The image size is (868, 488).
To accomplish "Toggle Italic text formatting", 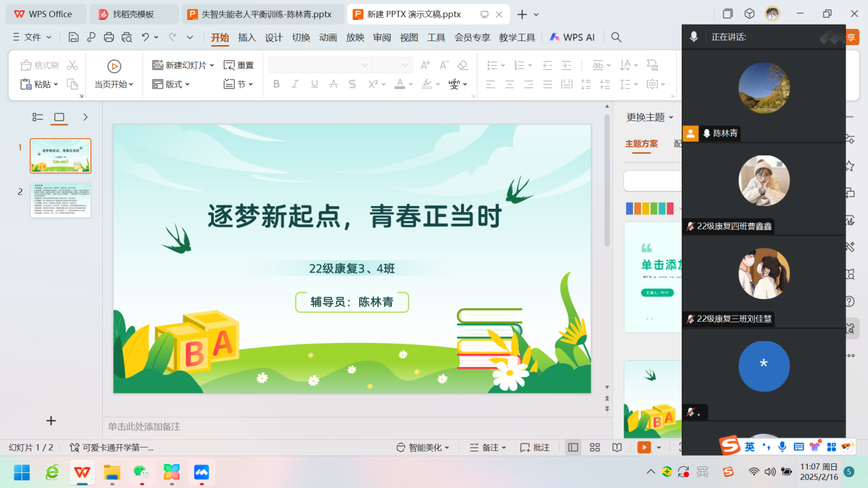I will 295,84.
